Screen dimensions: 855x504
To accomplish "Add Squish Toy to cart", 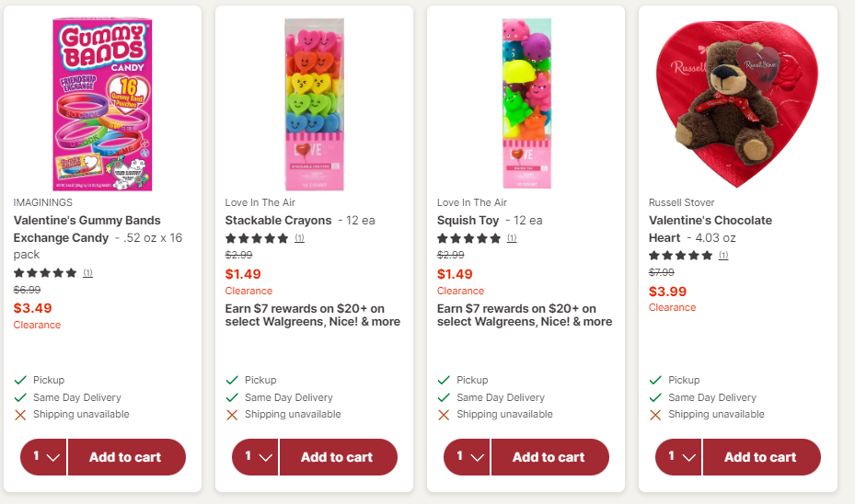I will 549,456.
